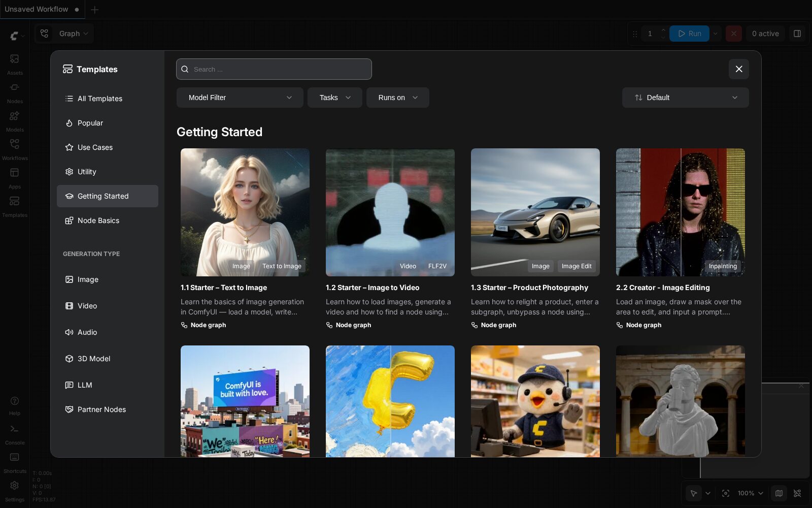812x508 pixels.
Task: Select All Templates category
Action: click(x=108, y=99)
